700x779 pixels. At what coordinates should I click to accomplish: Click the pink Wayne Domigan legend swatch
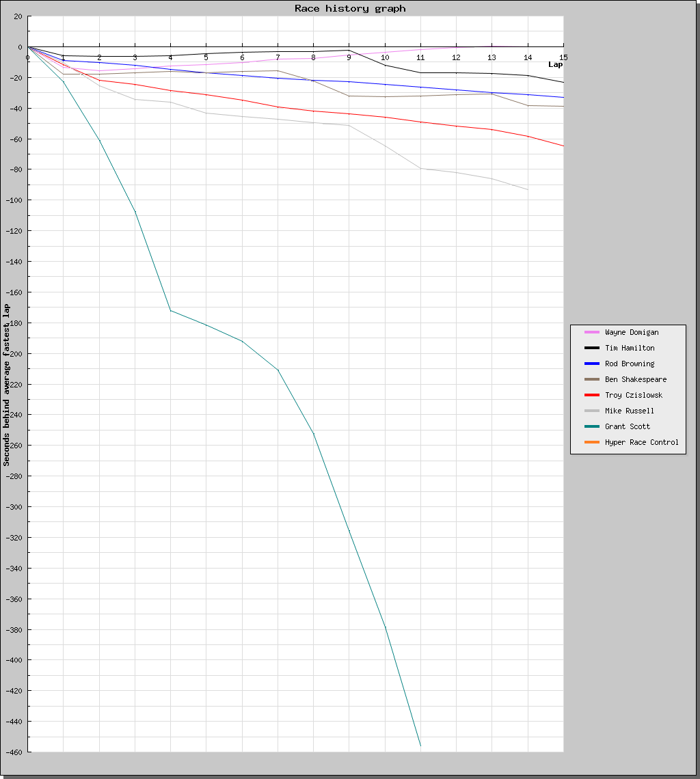[591, 332]
